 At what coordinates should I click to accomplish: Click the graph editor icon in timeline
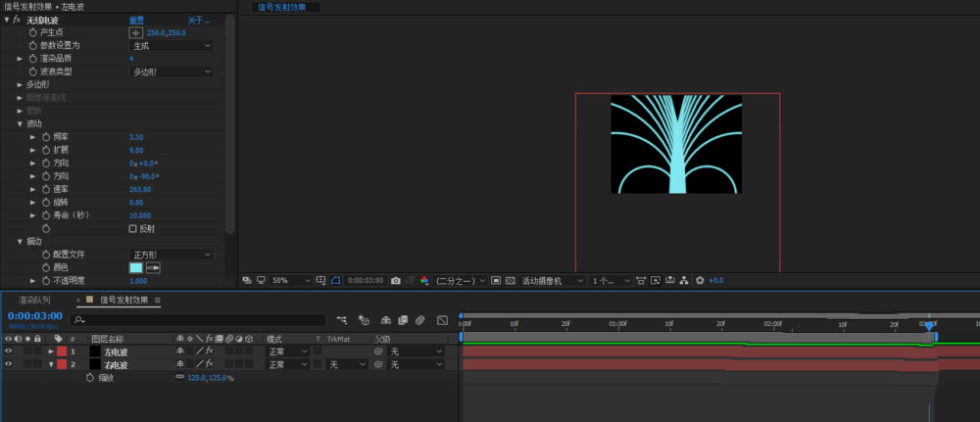442,319
